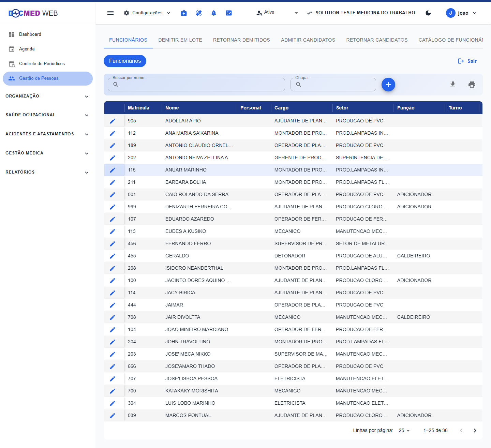Edit the GERALDO row pencil
Screen dimensions: 491x448
[113, 256]
